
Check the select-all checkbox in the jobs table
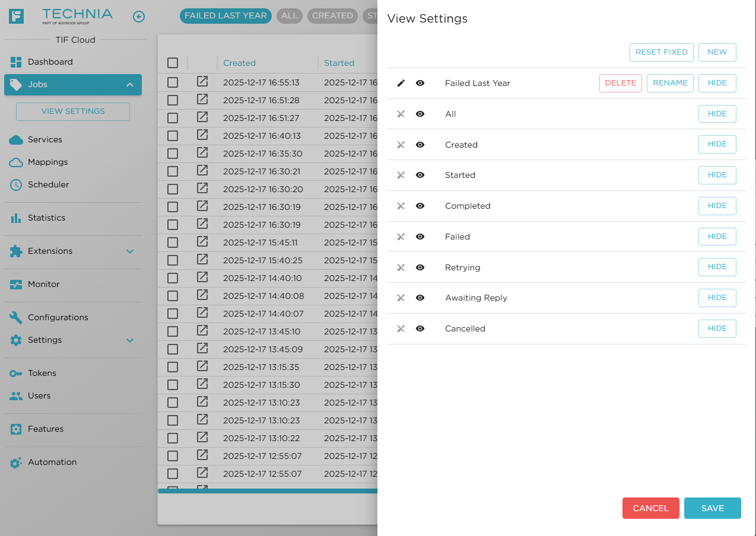172,63
